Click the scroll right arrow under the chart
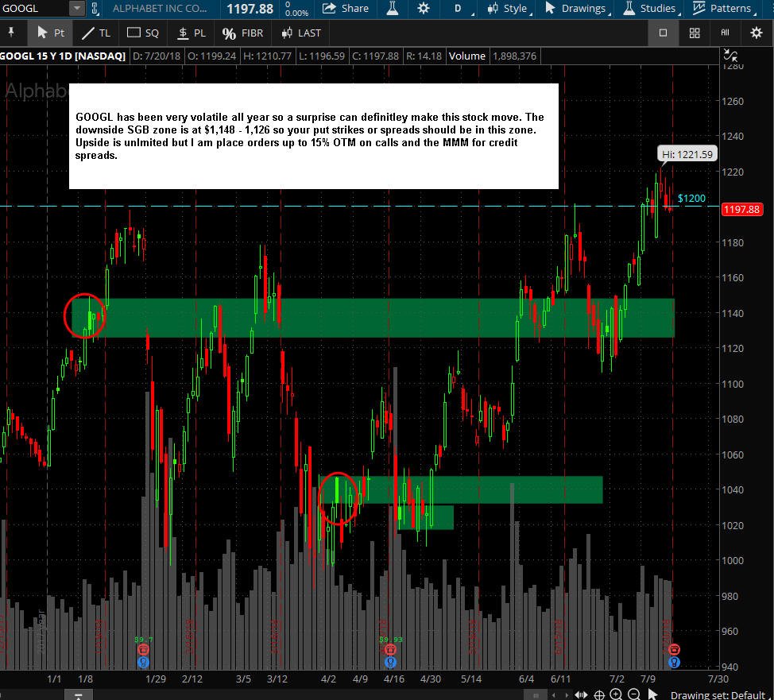The image size is (774, 700). (x=566, y=694)
